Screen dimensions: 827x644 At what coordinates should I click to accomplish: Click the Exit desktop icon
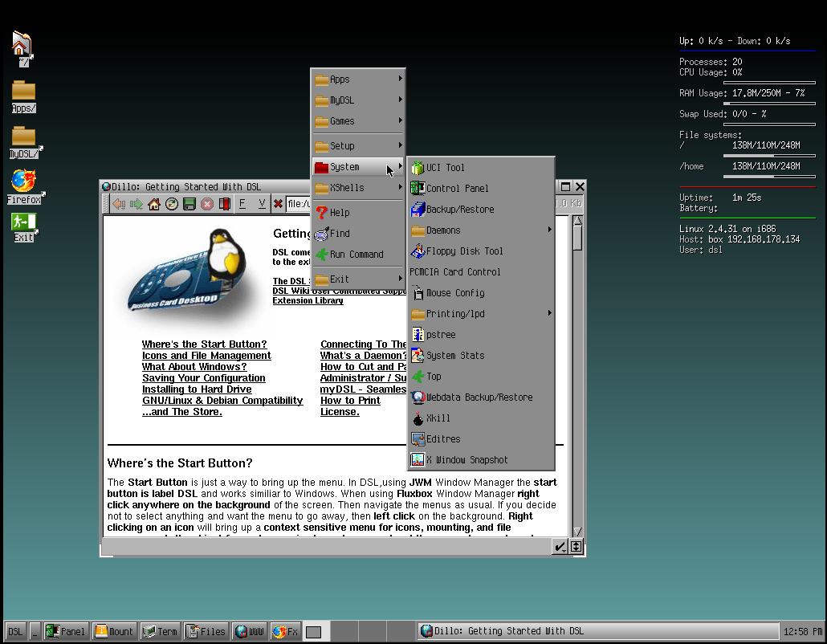click(x=24, y=227)
